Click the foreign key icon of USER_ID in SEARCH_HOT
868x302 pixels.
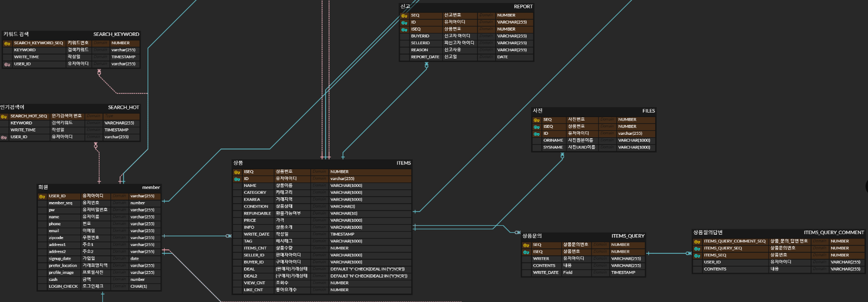pyautogui.click(x=3, y=137)
